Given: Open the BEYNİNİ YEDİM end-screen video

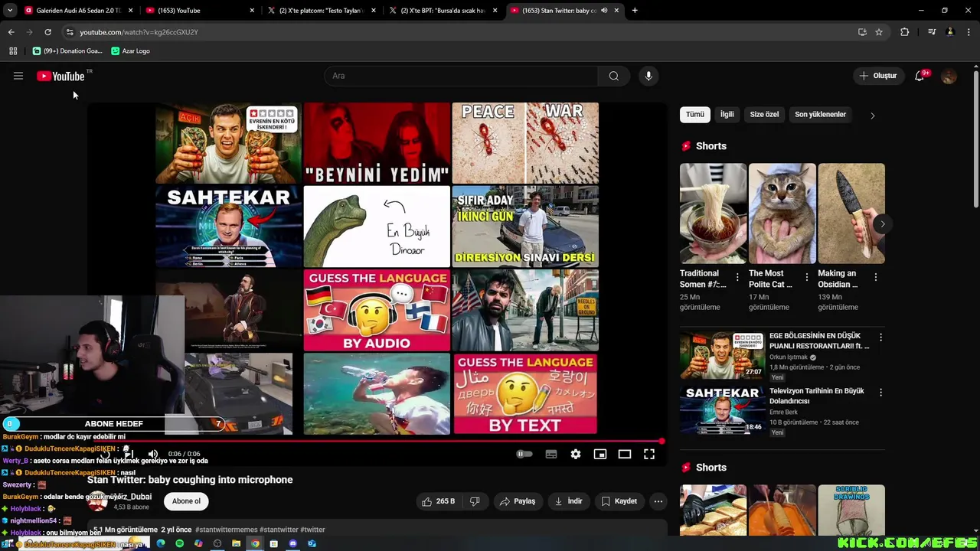Looking at the screenshot, I should [377, 143].
